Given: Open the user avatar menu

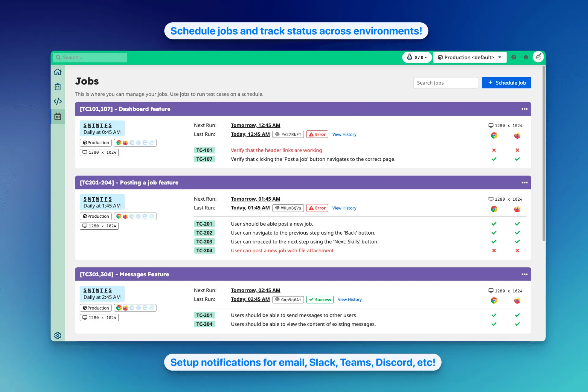Looking at the screenshot, I should tap(538, 57).
